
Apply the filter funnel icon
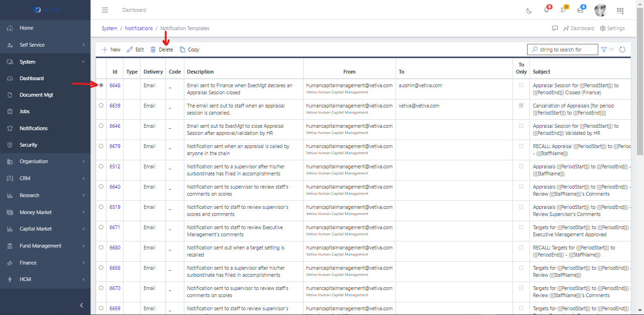point(604,49)
